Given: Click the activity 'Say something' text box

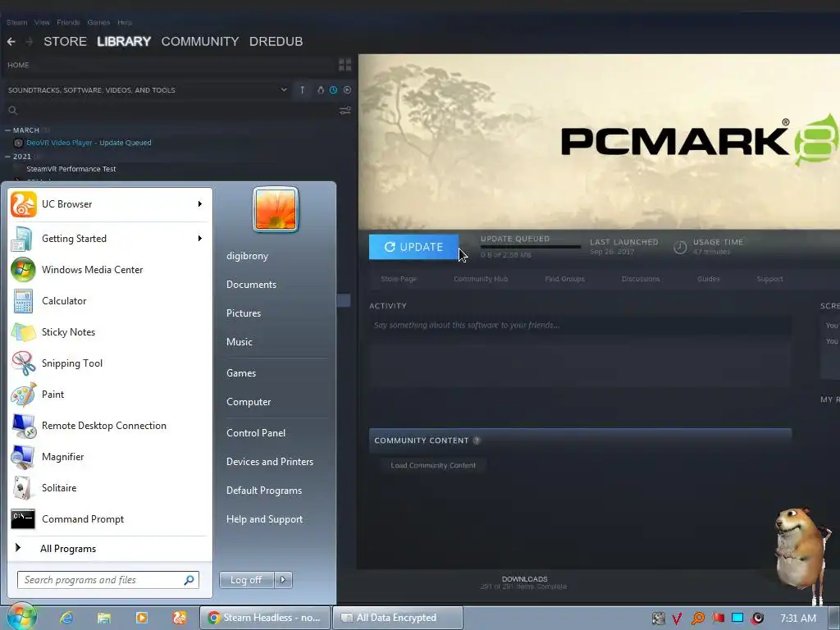Looking at the screenshot, I should (x=580, y=325).
